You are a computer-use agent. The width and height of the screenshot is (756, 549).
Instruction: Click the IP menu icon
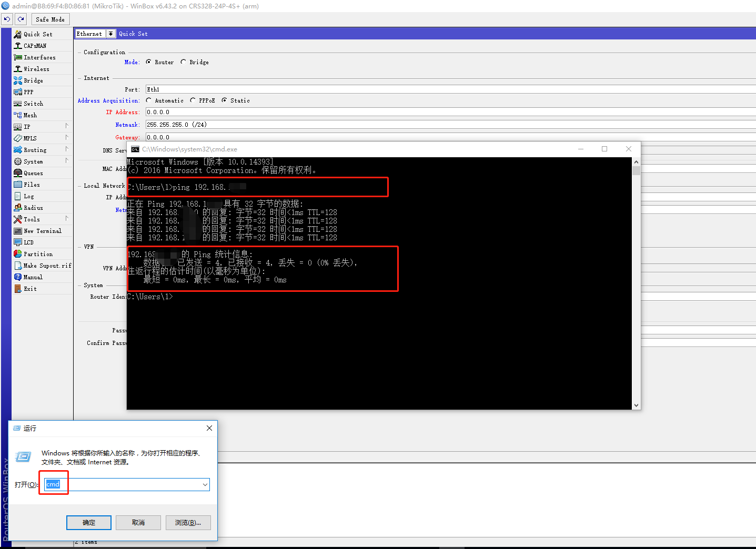[x=18, y=127]
